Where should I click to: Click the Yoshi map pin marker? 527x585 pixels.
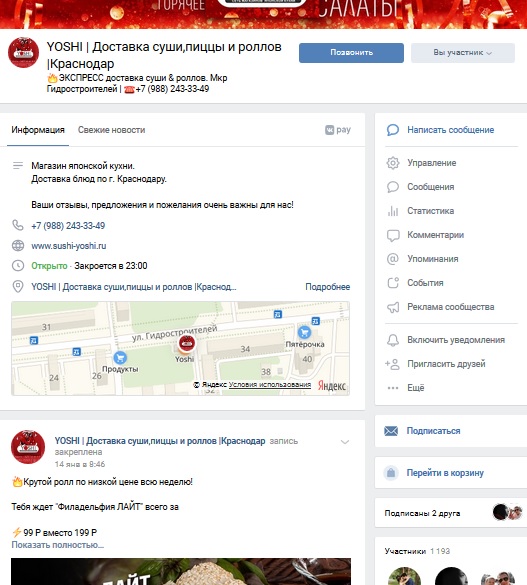click(x=186, y=343)
